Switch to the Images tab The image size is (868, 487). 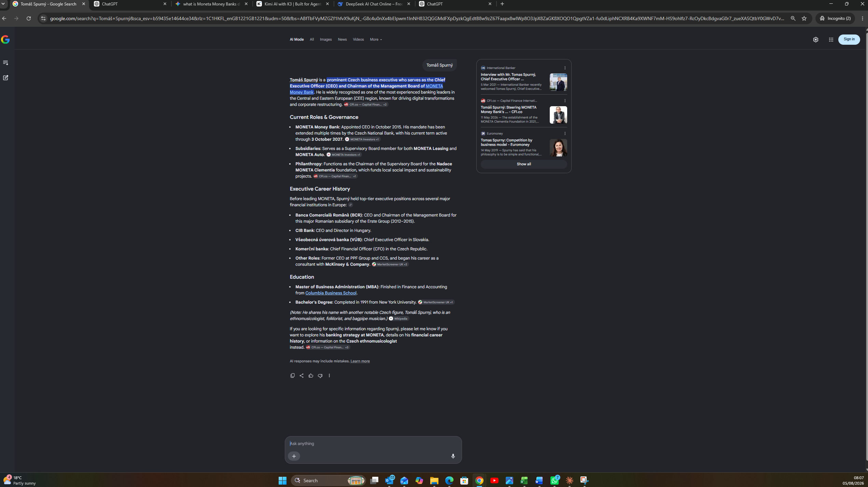pyautogui.click(x=326, y=40)
